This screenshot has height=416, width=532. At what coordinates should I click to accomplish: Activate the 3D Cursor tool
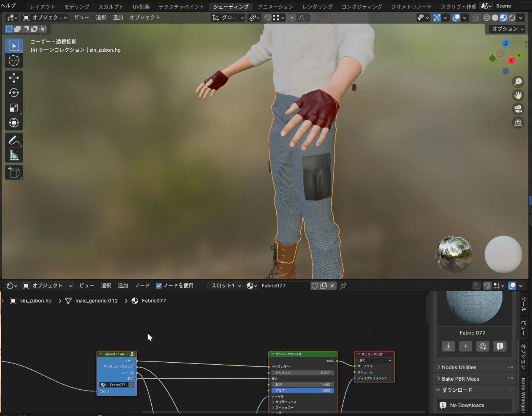14,61
